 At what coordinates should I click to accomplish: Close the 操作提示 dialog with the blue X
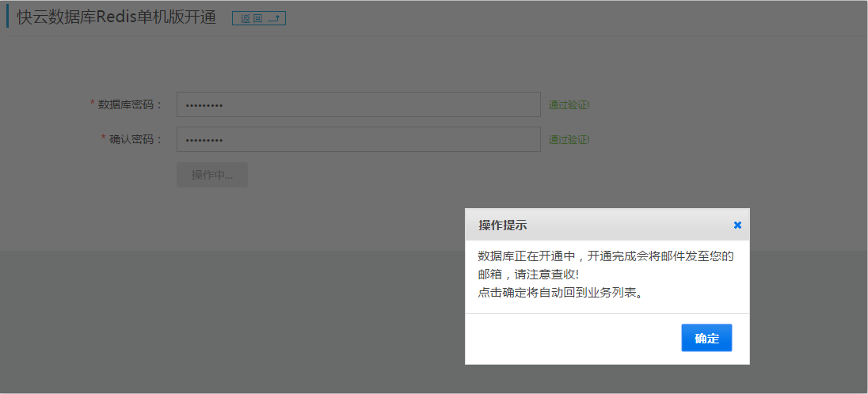[x=737, y=225]
